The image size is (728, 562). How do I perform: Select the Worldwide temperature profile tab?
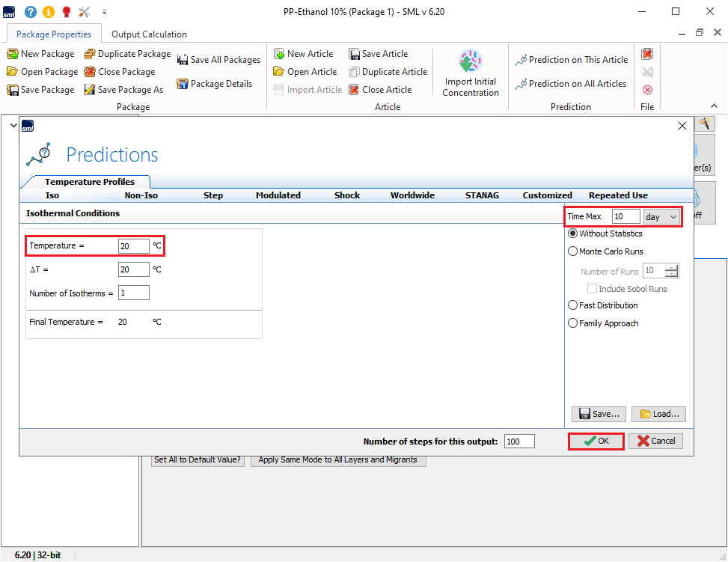click(x=412, y=195)
